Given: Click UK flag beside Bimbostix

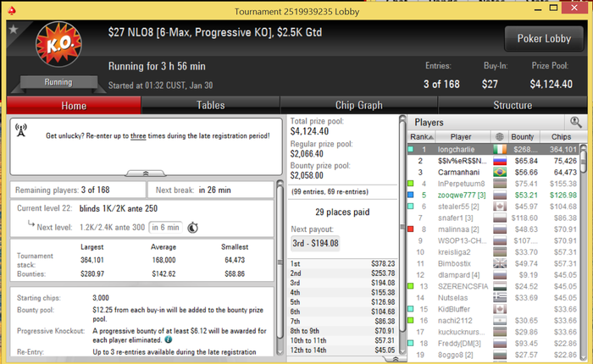Looking at the screenshot, I should (500, 263).
